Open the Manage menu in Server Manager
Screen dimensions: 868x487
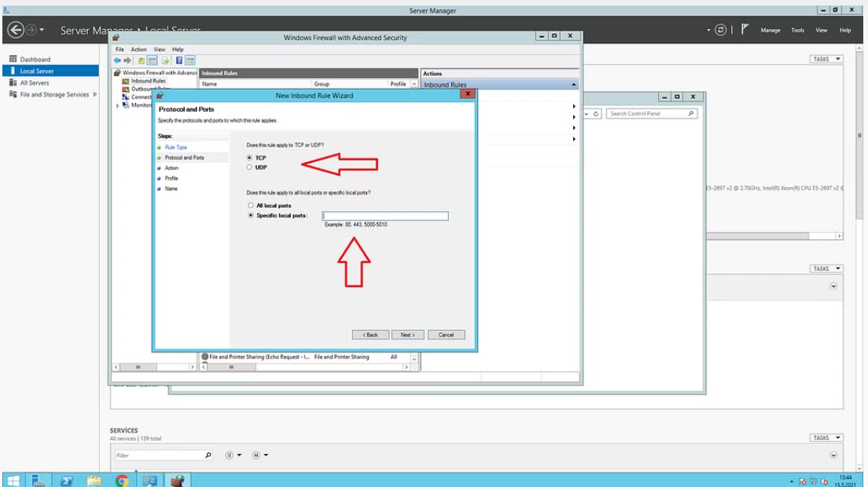(x=770, y=31)
